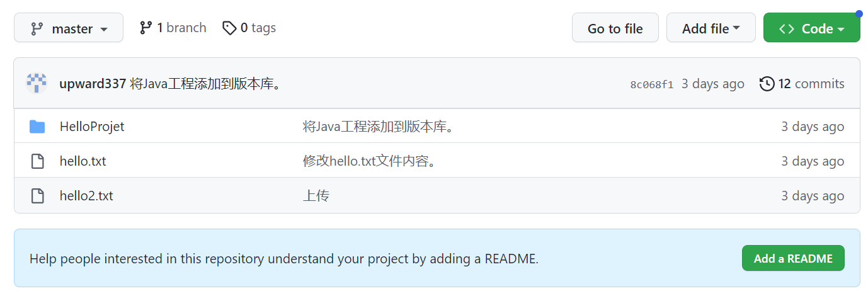Click the hello.txt file icon
868x291 pixels.
[38, 161]
